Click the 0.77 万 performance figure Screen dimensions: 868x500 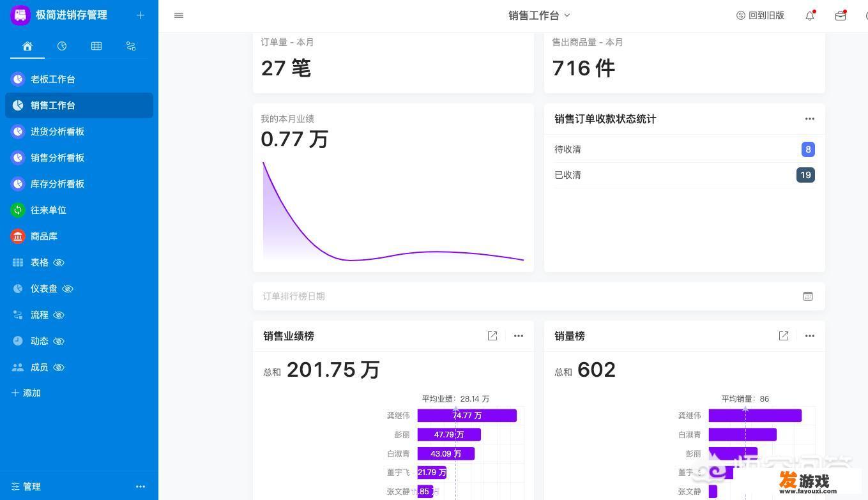click(x=294, y=139)
